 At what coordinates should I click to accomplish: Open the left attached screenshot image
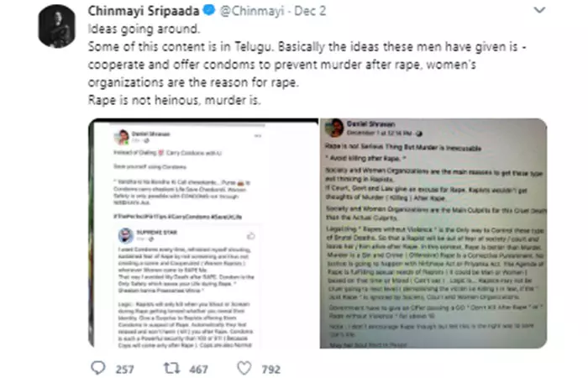(203, 234)
